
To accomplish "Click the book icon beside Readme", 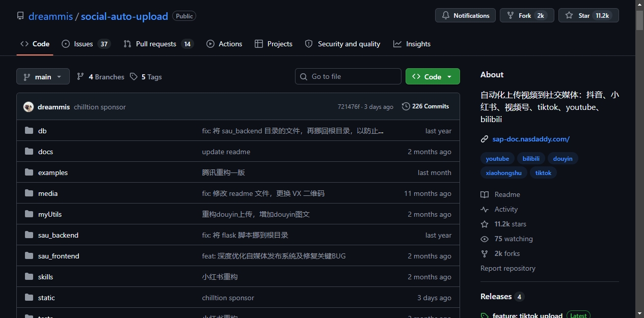I will click(485, 194).
